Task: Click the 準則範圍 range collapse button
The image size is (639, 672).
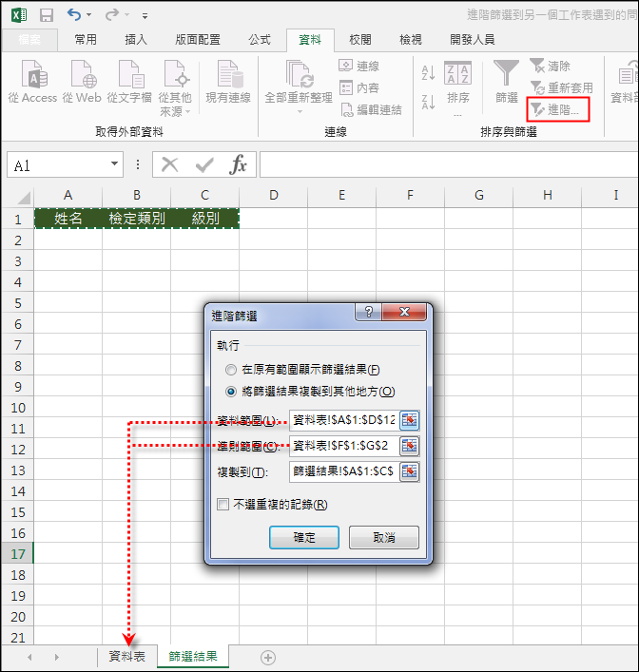Action: [409, 446]
